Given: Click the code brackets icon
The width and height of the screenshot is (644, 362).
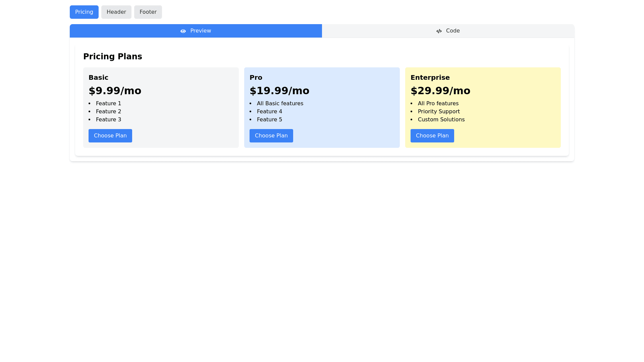Looking at the screenshot, I should [439, 31].
